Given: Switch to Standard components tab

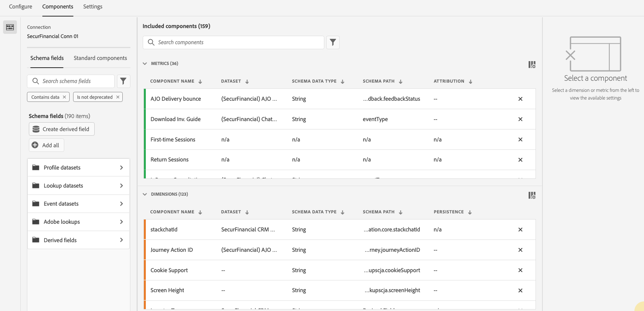Looking at the screenshot, I should pos(100,58).
